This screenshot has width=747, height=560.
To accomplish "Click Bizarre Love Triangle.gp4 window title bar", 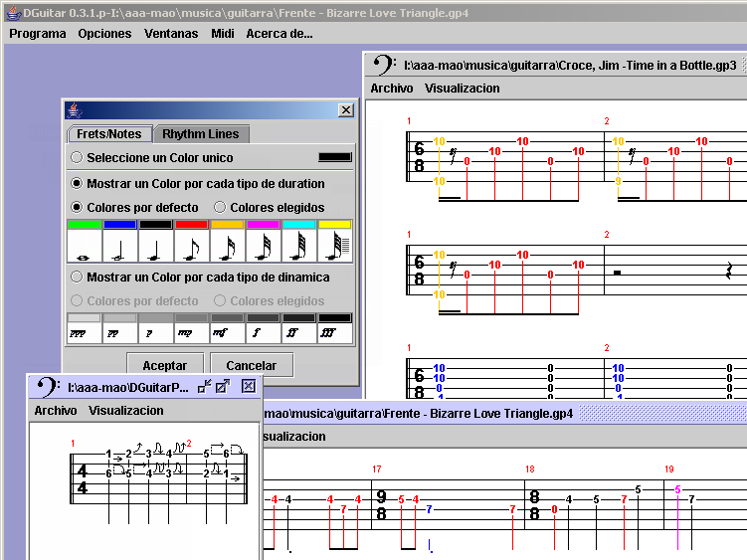I will coord(504,413).
